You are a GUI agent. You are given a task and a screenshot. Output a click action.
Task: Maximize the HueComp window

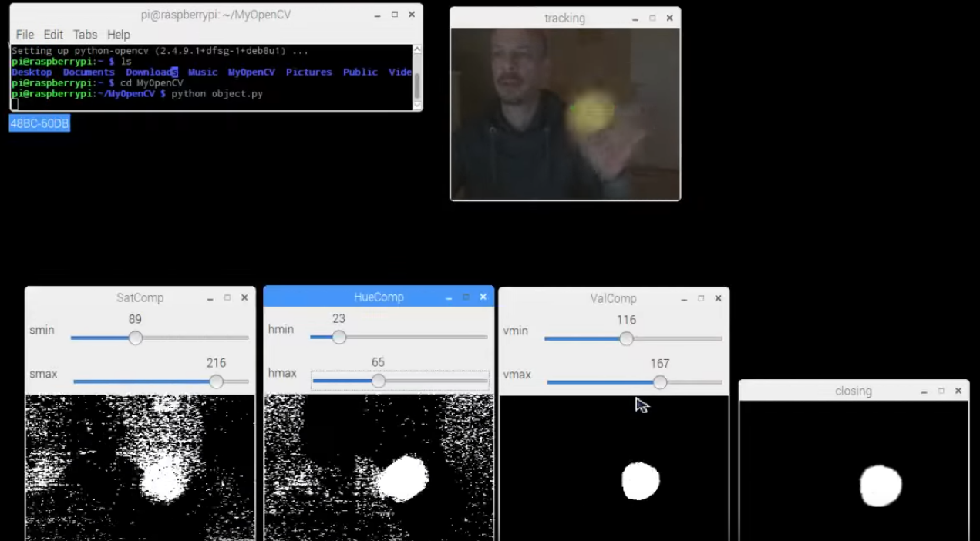pyautogui.click(x=466, y=297)
